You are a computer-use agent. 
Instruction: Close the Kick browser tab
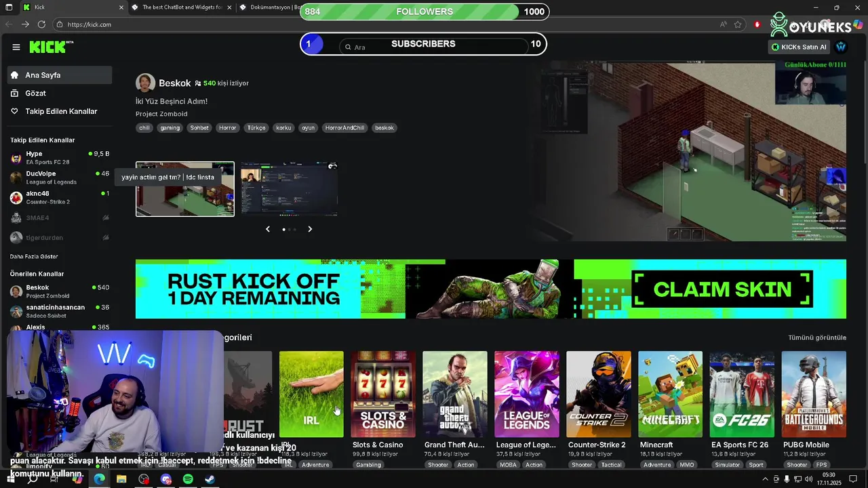121,7
